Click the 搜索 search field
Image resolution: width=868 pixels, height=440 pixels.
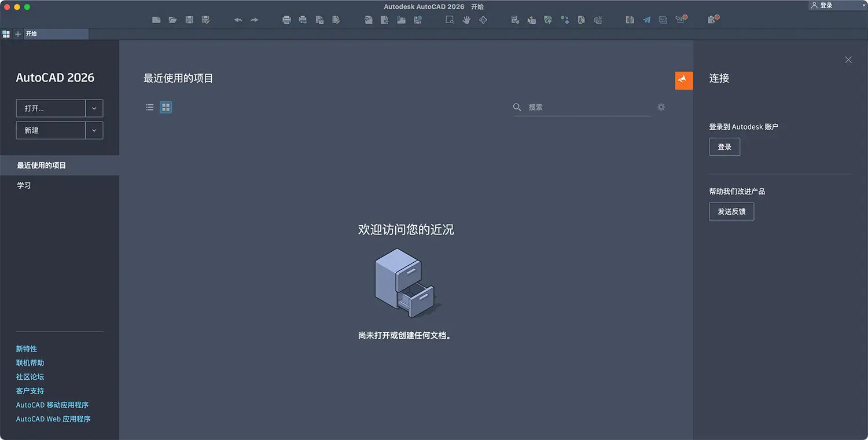582,107
